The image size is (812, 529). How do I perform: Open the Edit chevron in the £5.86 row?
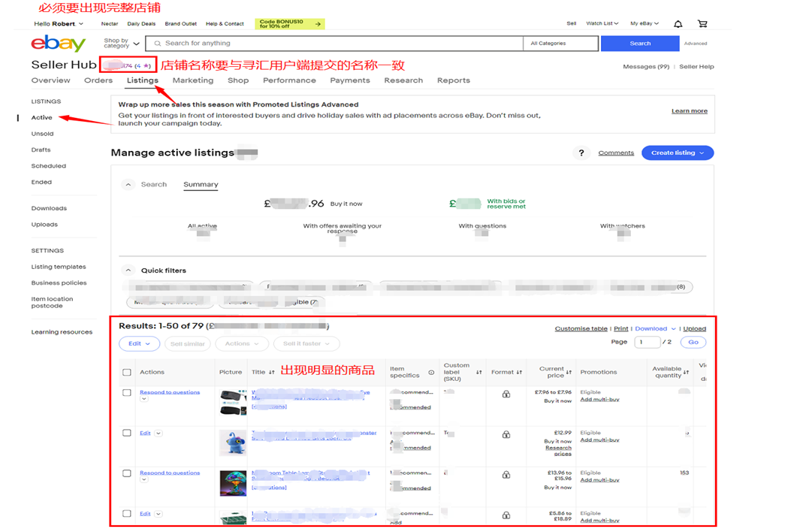158,514
